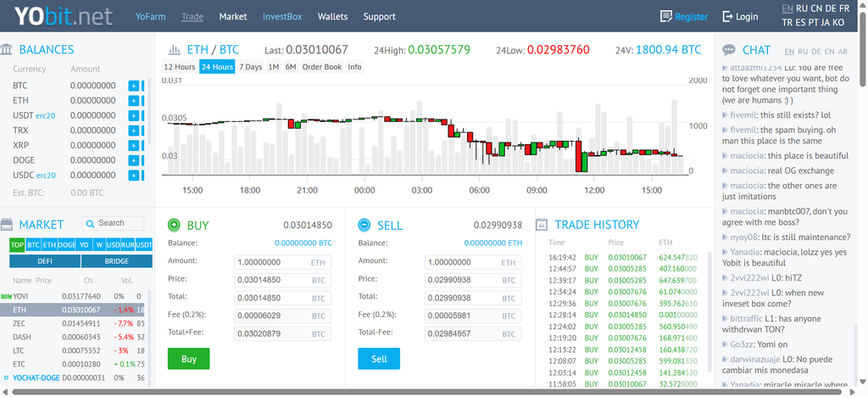Show the 6M chart range

(x=291, y=67)
